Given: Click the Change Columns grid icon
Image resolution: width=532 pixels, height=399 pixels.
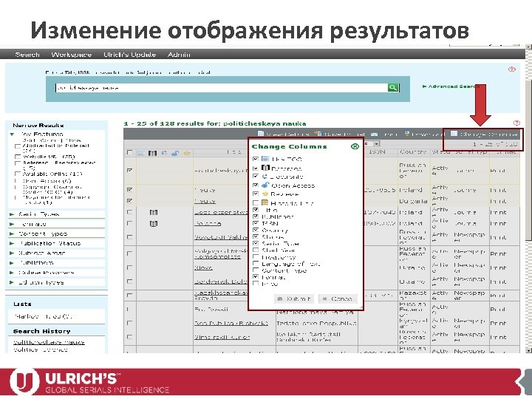Looking at the screenshot, I should 454,134.
